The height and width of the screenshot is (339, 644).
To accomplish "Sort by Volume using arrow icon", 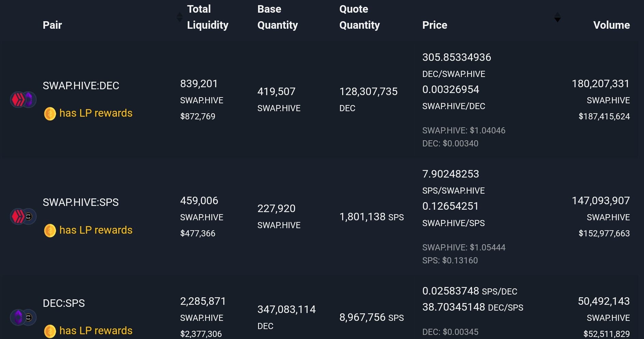I will coord(557,17).
